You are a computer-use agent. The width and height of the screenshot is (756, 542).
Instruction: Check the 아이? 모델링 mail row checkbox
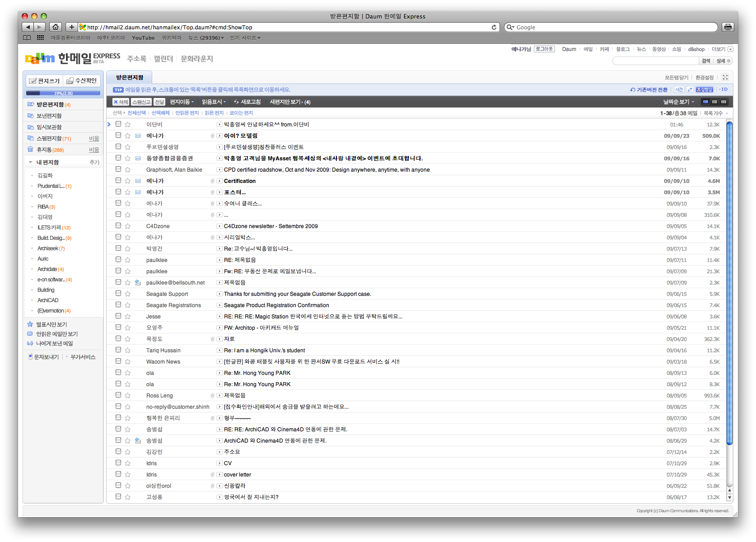[118, 135]
